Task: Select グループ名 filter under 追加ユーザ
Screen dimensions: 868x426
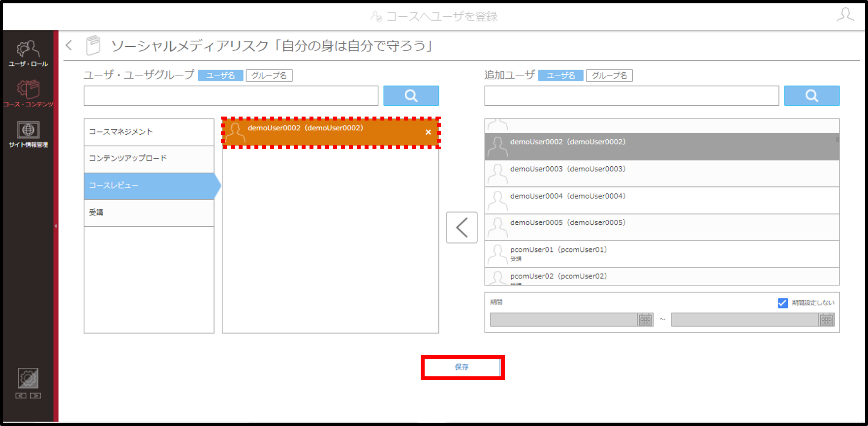Action: click(x=609, y=75)
